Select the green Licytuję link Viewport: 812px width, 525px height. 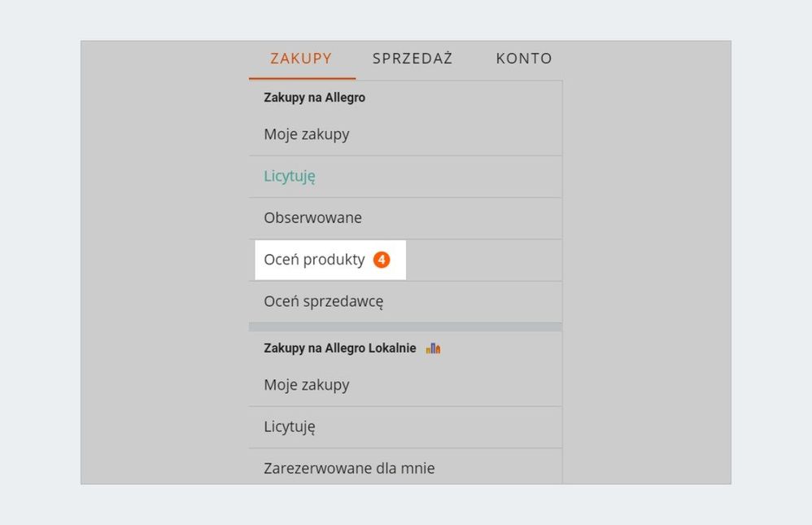tap(290, 176)
